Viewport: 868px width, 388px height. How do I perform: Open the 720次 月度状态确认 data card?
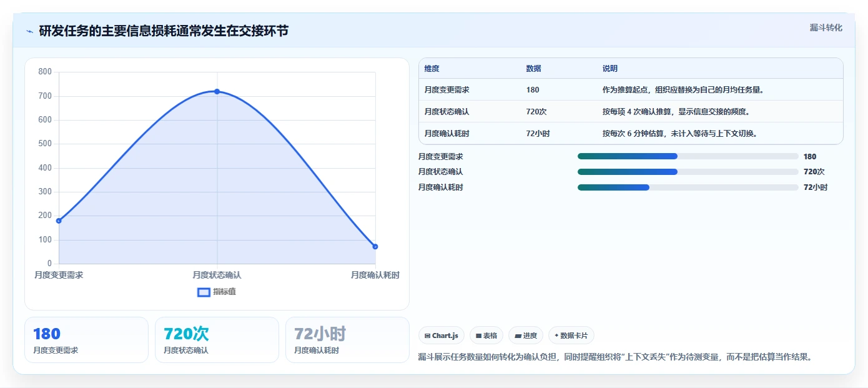pyautogui.click(x=217, y=340)
